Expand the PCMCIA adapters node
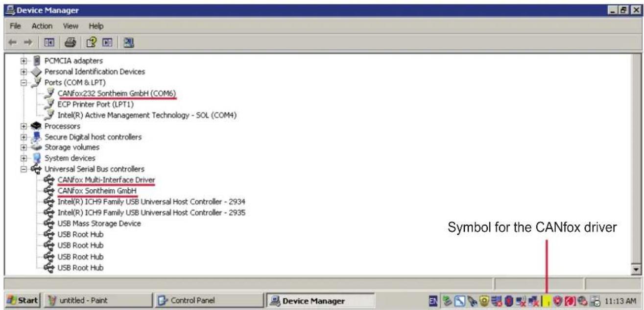The width and height of the screenshot is (644, 310). click(23, 61)
